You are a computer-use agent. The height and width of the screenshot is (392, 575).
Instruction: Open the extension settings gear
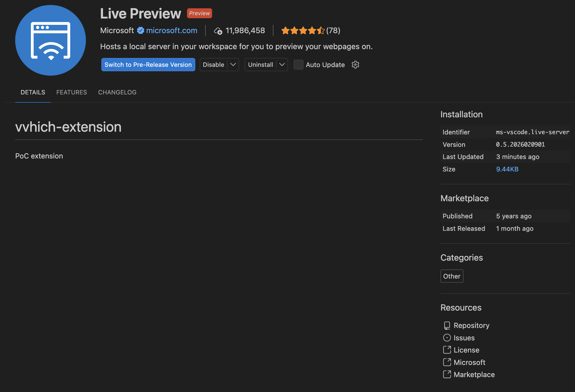pyautogui.click(x=355, y=65)
